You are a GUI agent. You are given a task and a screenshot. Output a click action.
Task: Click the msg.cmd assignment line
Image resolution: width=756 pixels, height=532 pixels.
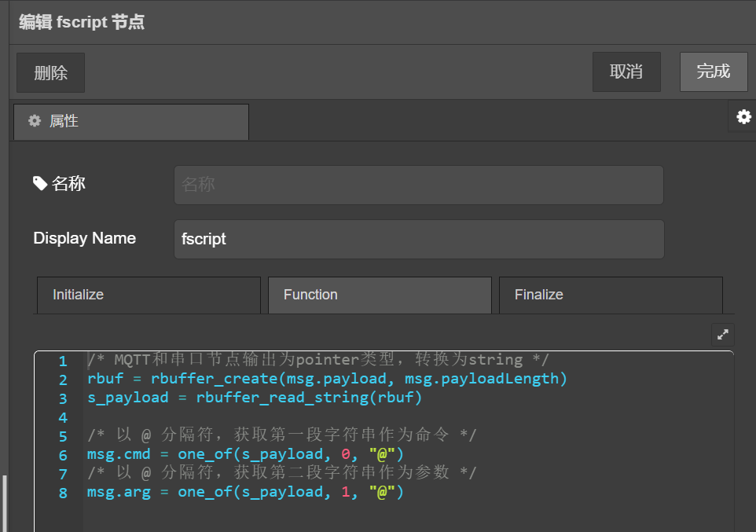point(245,454)
